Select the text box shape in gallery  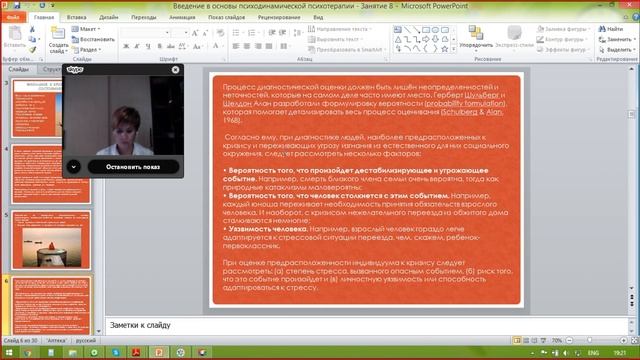point(398,30)
